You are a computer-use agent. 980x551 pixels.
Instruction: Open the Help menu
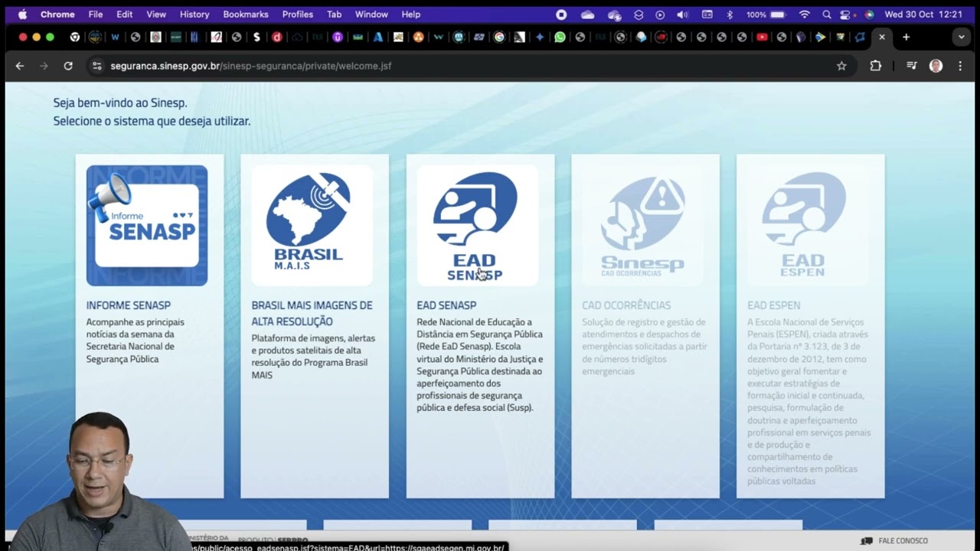pos(411,15)
